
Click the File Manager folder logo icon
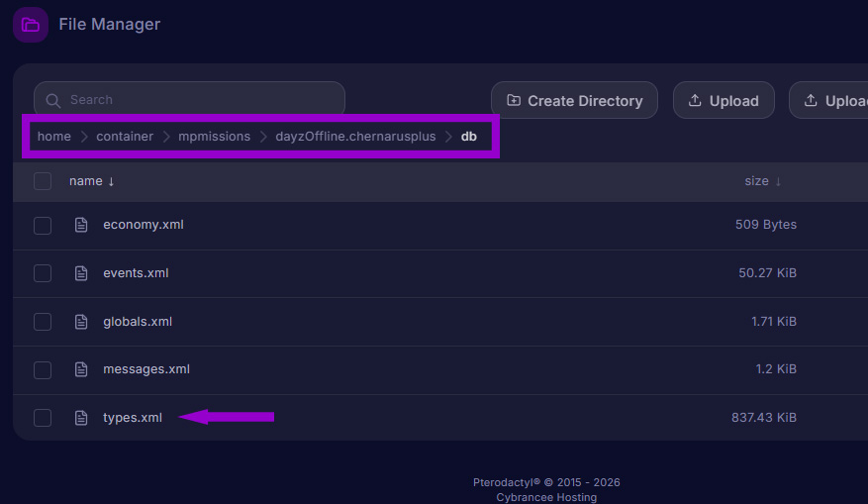click(x=30, y=25)
